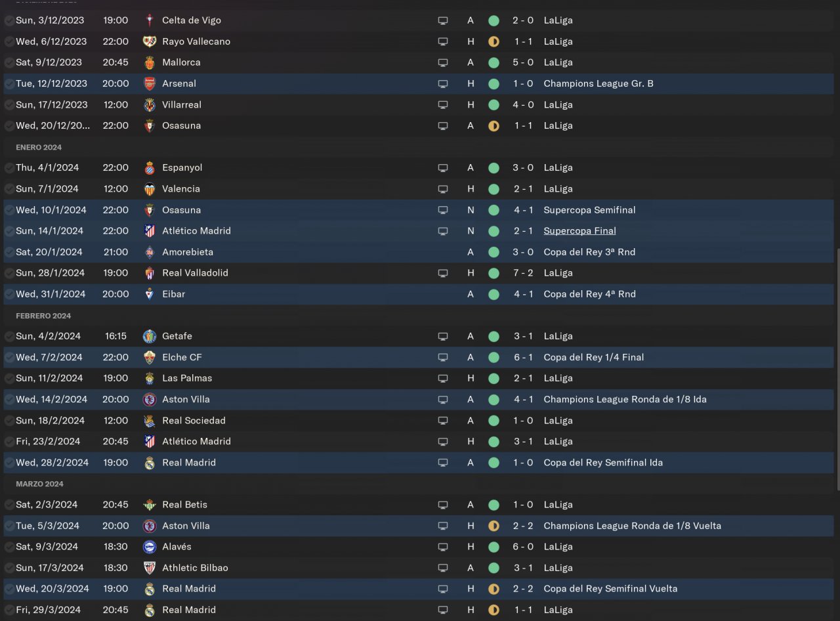
Task: Toggle the checkmark beside Thu, 4/1/2024 Espanyol fixture
Action: 9,167
